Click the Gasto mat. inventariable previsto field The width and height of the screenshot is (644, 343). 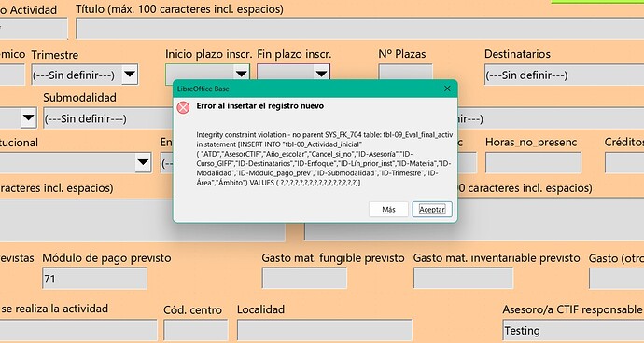[463, 278]
